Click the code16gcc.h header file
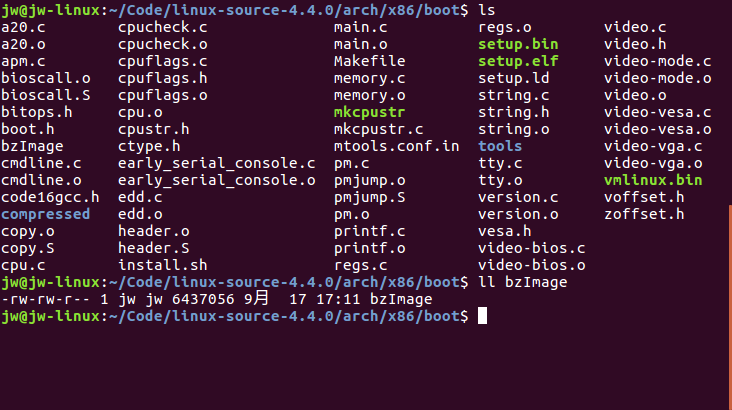 tap(49, 197)
